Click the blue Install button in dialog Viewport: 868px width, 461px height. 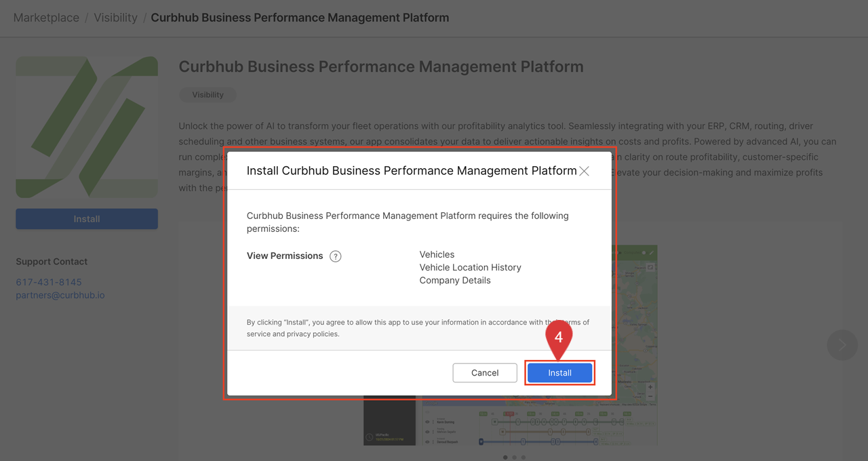[x=559, y=373]
